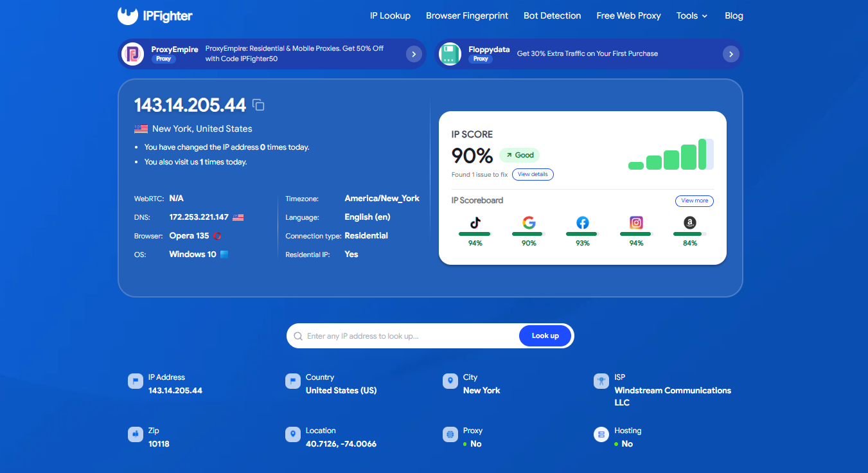
Task: Click the ISP info icon
Action: tap(601, 381)
